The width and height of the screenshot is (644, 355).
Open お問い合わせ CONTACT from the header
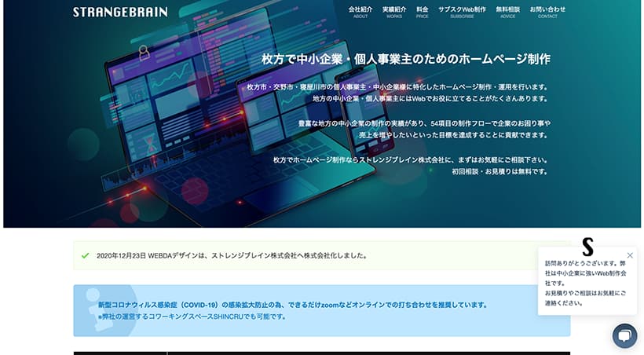click(547, 12)
